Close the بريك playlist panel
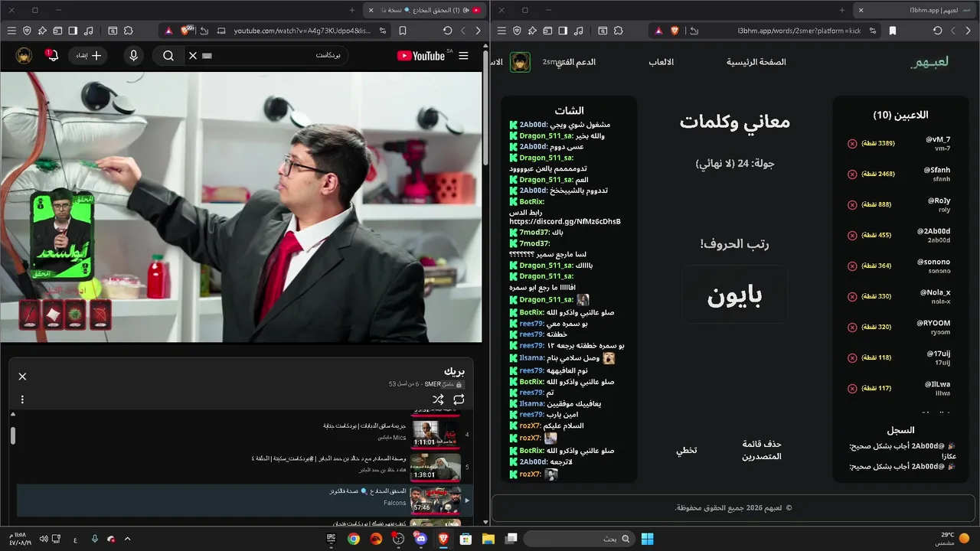 22,377
